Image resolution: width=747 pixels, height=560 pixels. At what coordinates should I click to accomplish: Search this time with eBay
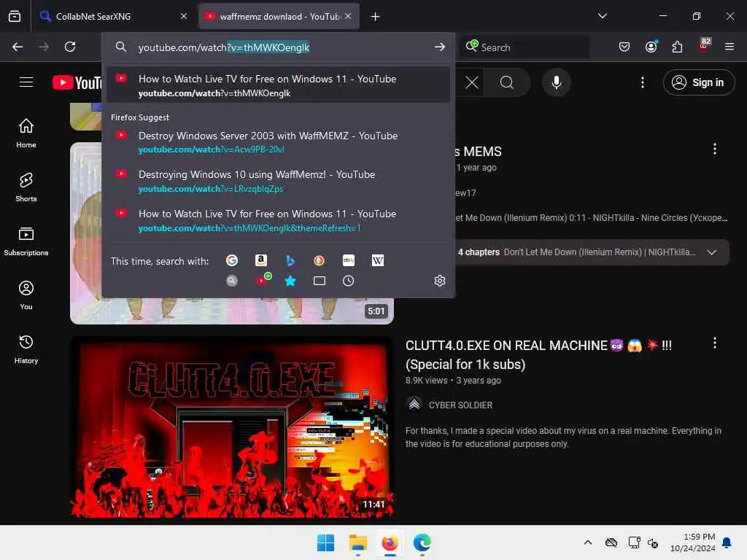point(348,260)
